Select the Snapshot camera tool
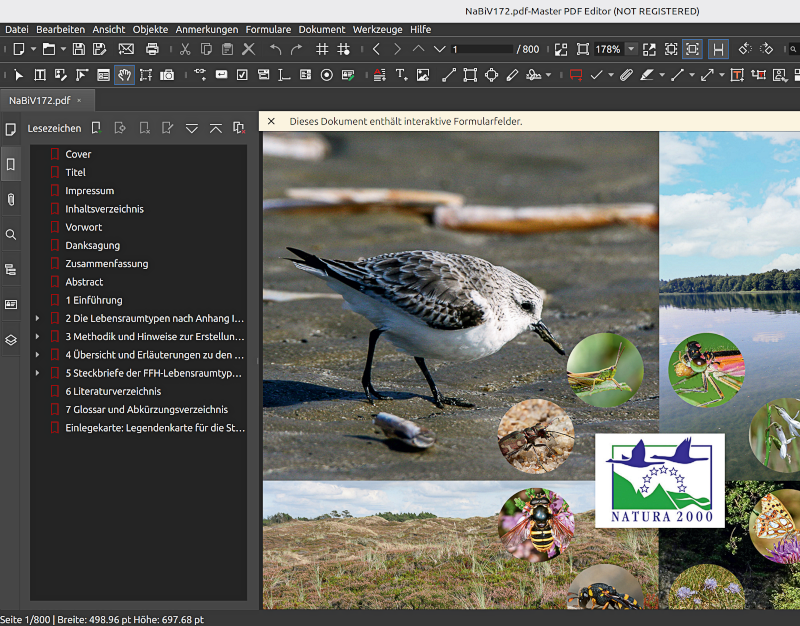 point(167,75)
